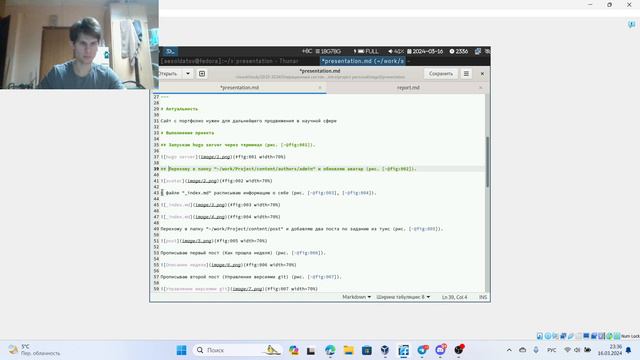Click the Ln 39 cursor position indicator

[454, 297]
